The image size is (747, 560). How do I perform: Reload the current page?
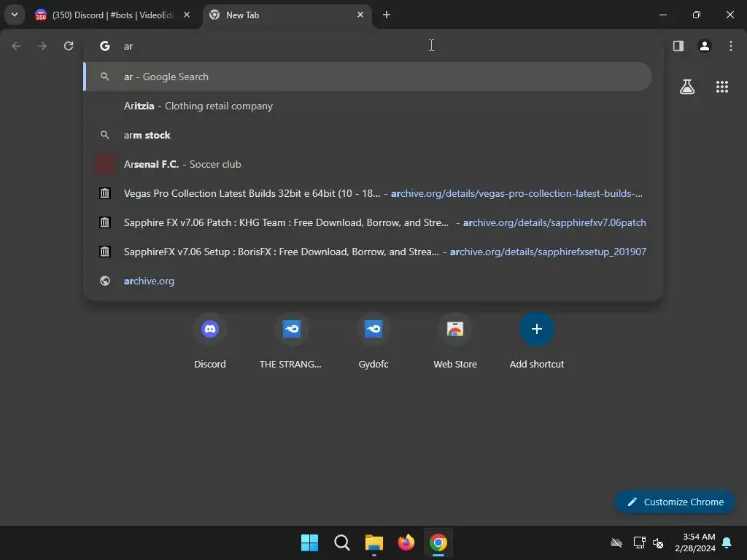point(69,46)
